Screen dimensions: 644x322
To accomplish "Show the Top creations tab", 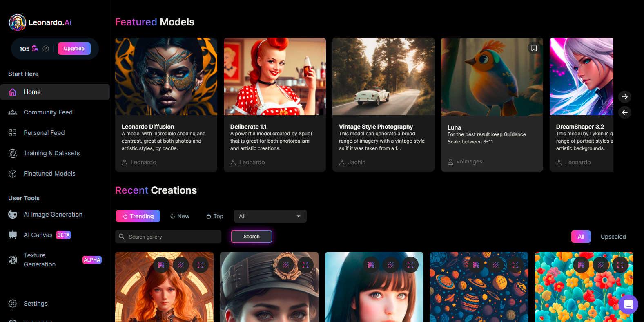I will pos(215,216).
